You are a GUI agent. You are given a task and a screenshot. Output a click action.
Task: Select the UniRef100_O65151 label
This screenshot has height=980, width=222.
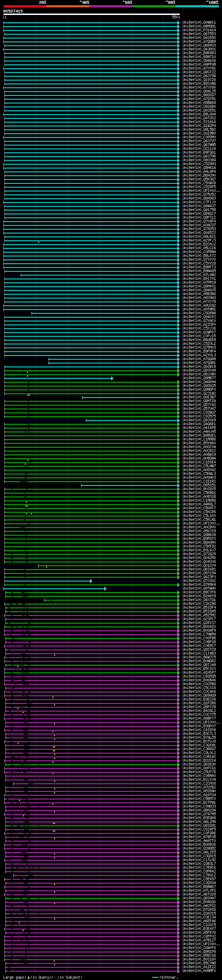pos(199,485)
